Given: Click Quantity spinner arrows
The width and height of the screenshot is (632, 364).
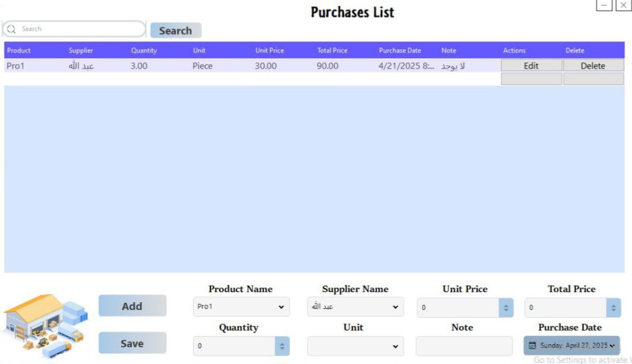Looking at the screenshot, I should [x=282, y=346].
